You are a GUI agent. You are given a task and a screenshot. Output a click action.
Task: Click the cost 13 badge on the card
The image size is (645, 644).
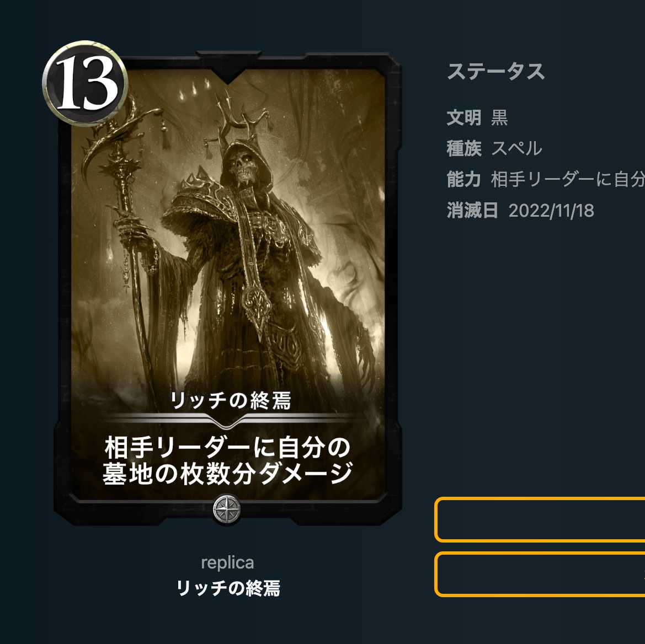click(85, 83)
